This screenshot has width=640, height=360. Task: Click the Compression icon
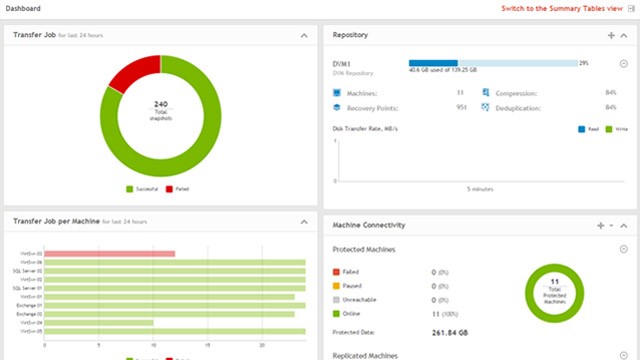pyautogui.click(x=485, y=93)
